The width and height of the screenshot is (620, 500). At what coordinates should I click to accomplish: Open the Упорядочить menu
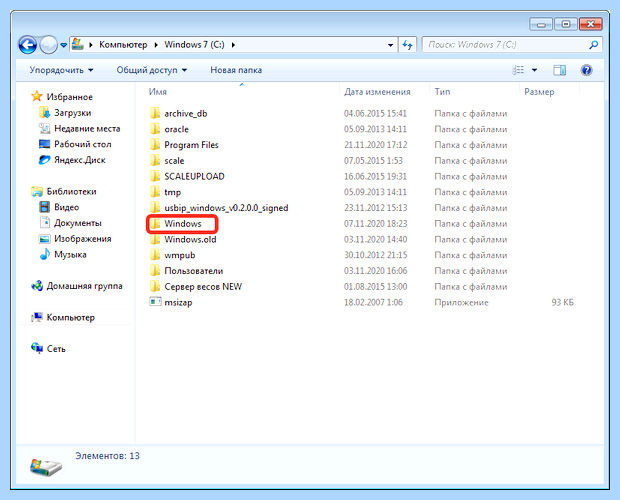click(x=61, y=70)
